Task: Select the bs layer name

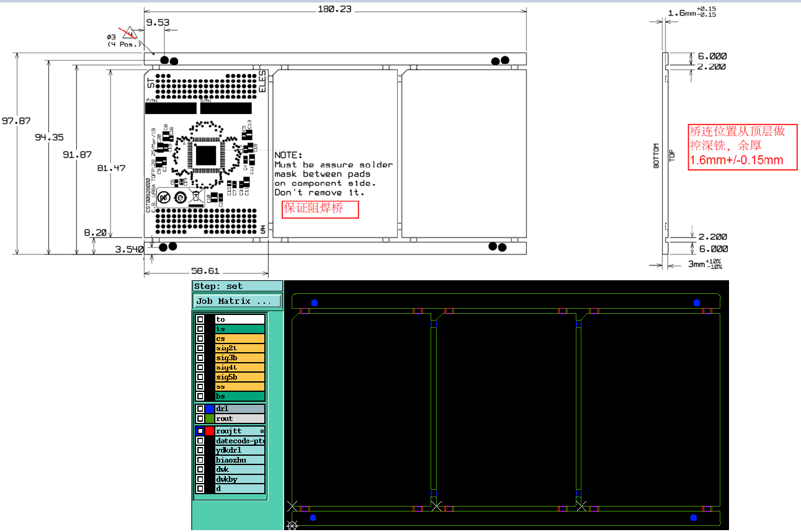Action: pyautogui.click(x=240, y=396)
